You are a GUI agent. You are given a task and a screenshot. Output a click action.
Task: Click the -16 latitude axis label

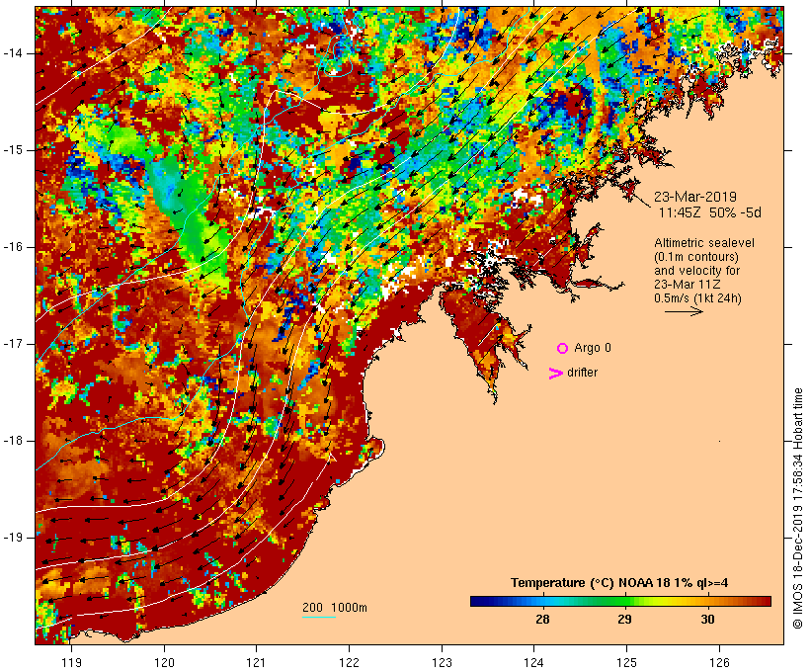point(14,247)
